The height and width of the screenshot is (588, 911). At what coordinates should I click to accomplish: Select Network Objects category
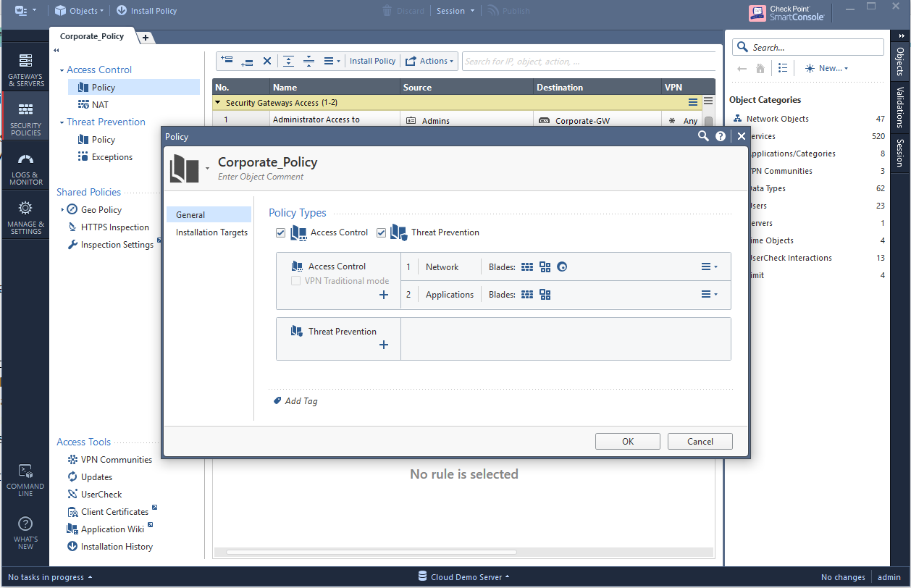(808, 119)
